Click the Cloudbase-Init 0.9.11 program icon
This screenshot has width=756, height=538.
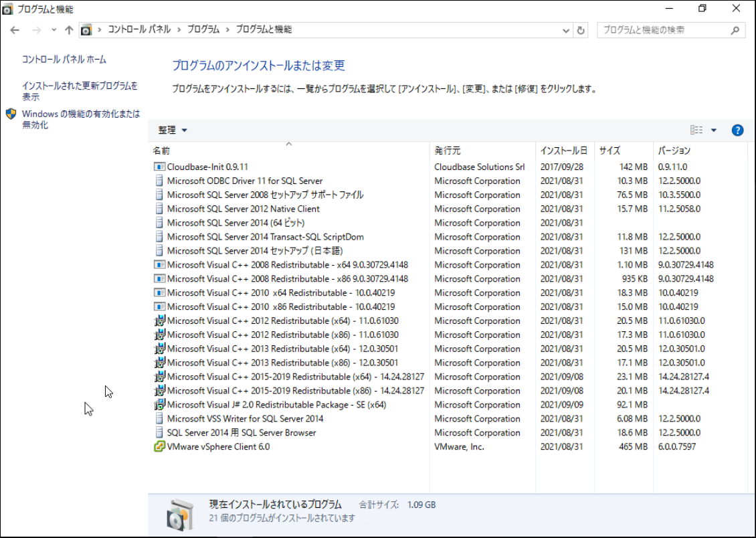pyautogui.click(x=159, y=167)
